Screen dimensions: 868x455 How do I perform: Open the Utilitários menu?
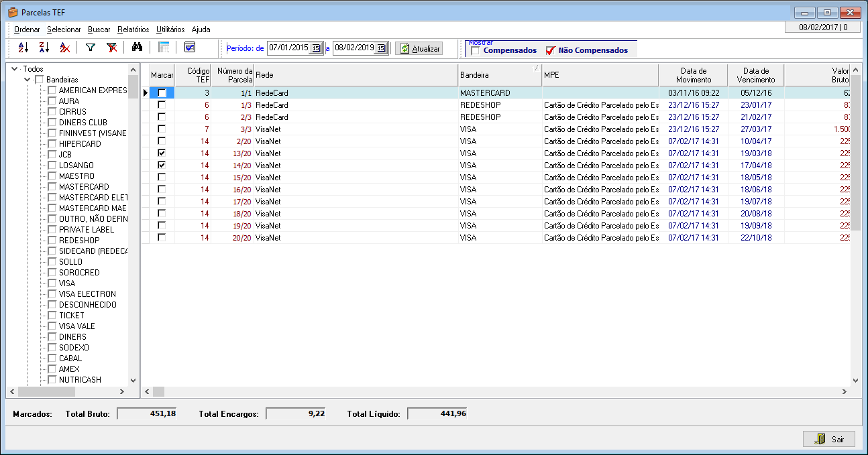tap(170, 29)
